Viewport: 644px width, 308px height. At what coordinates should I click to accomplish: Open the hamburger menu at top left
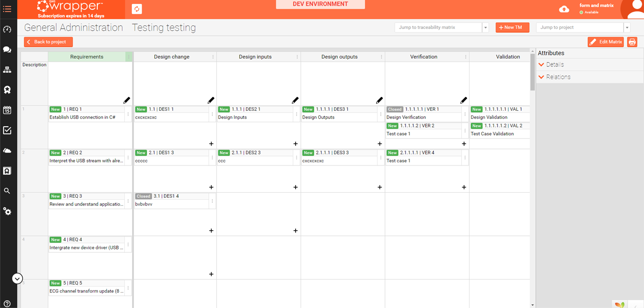pyautogui.click(x=7, y=9)
